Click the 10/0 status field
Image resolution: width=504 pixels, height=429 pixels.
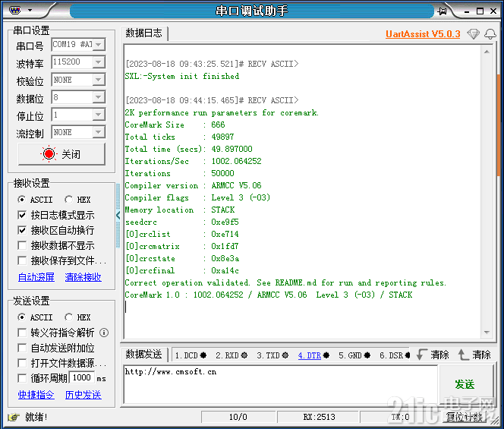[x=238, y=417]
